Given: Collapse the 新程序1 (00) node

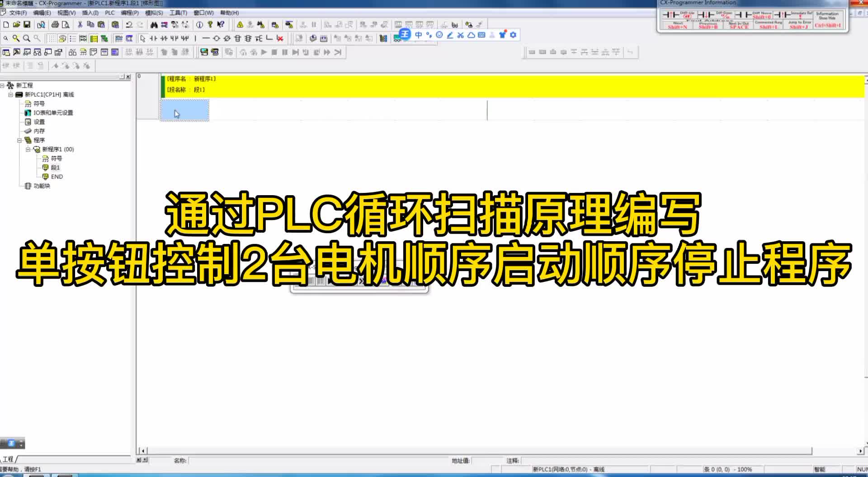Looking at the screenshot, I should coord(28,149).
